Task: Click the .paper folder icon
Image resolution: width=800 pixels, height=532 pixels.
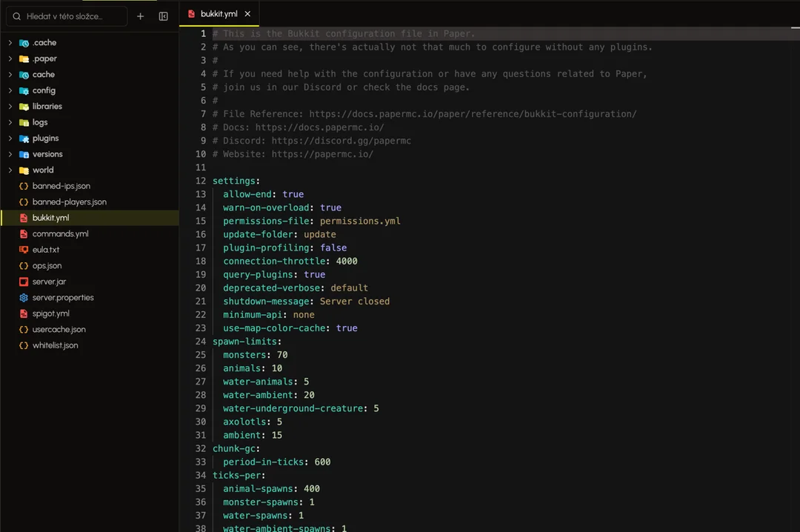Action: click(24, 59)
